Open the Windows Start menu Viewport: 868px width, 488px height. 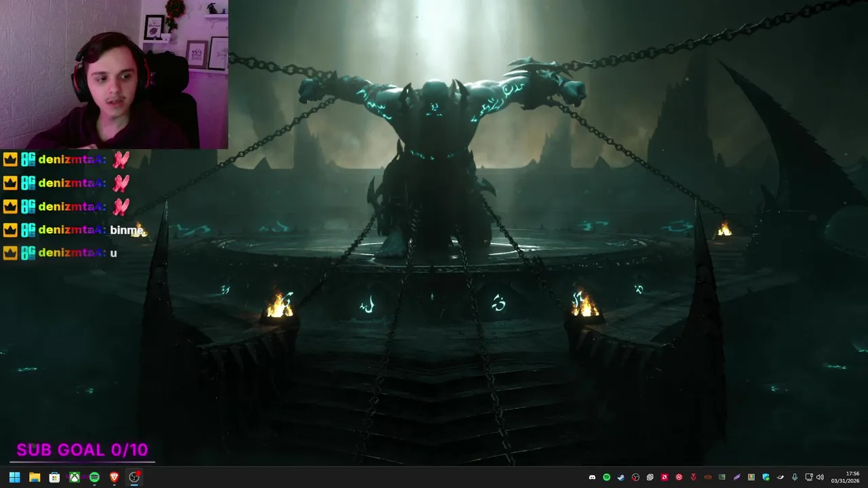[14, 477]
